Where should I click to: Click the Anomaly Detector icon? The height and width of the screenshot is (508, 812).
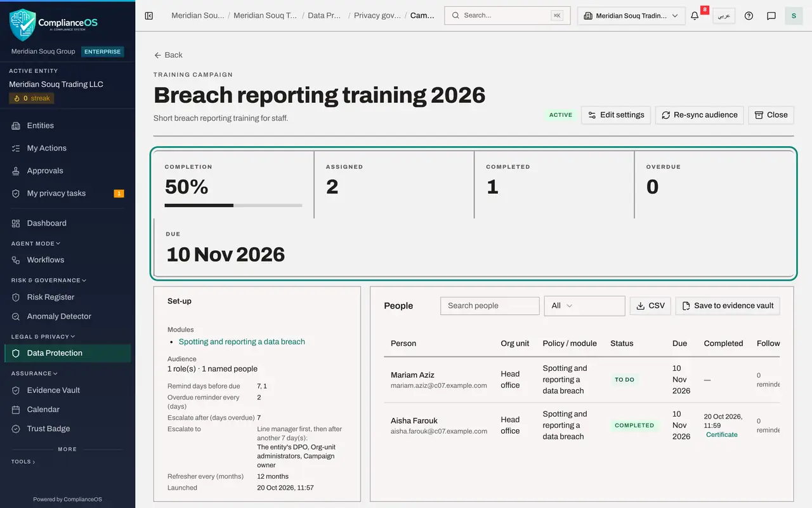pos(16,316)
